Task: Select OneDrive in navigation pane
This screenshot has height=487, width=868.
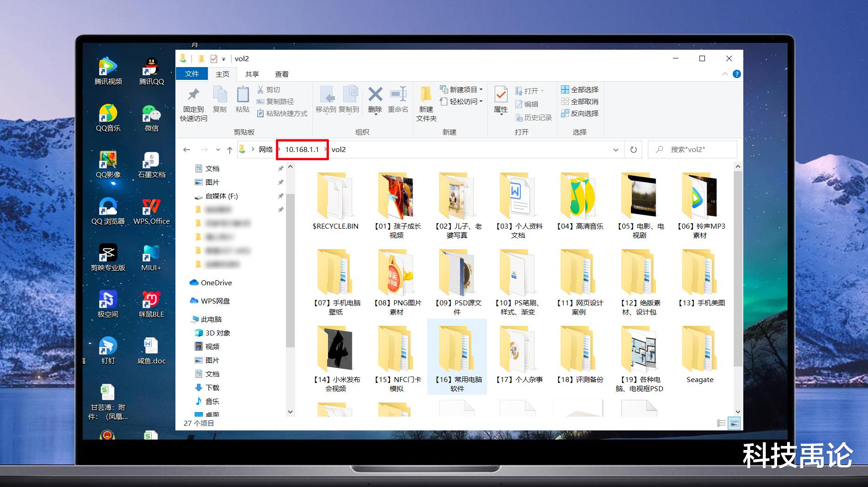Action: pos(211,283)
